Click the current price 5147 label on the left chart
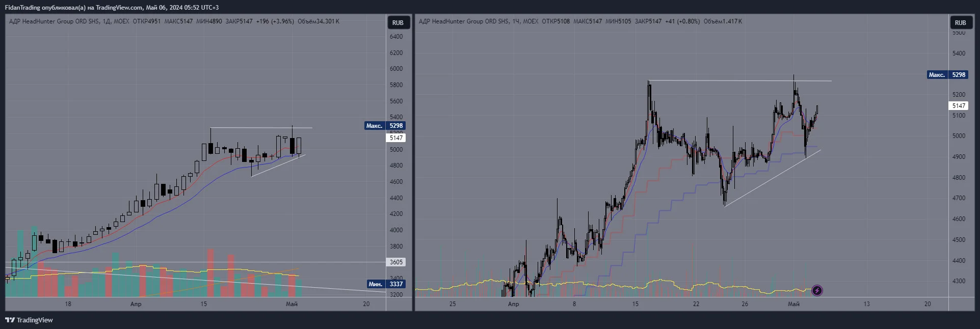Screen dimensions: 980x329 point(396,138)
